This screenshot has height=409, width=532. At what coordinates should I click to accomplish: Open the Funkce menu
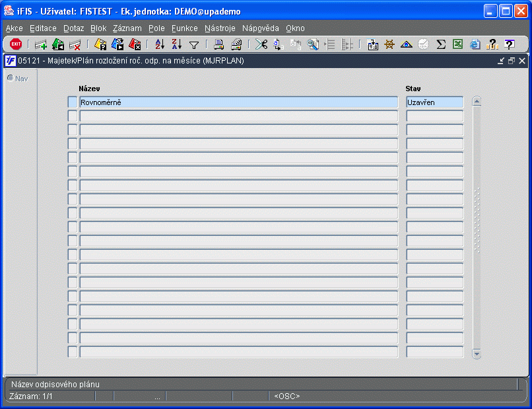(185, 28)
